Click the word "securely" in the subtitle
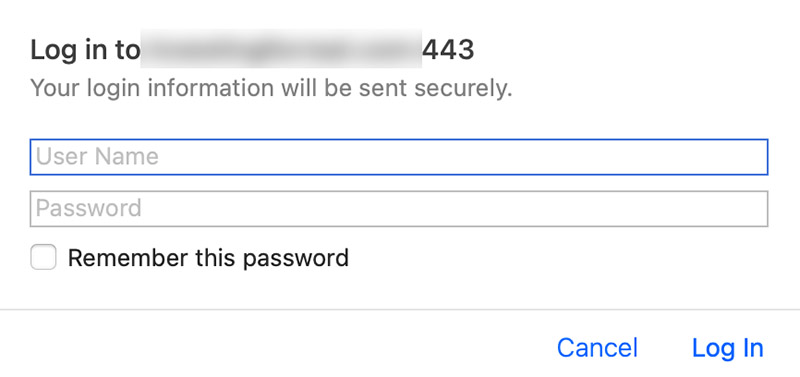 click(463, 88)
